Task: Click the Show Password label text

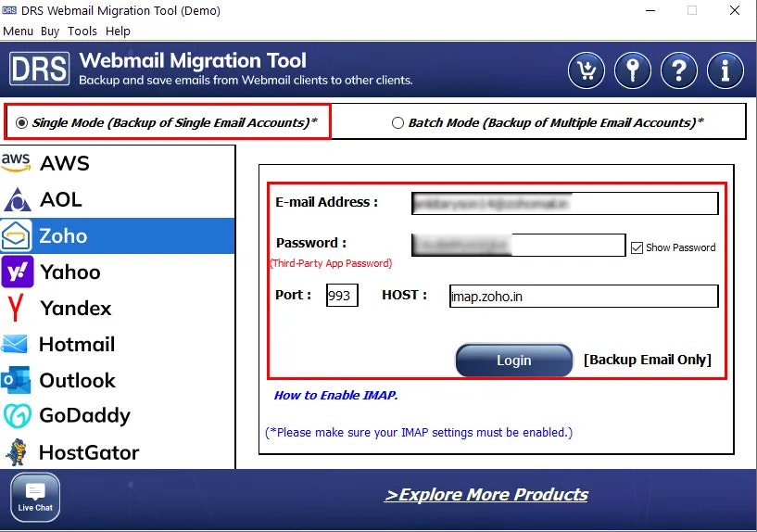Action: 681,247
